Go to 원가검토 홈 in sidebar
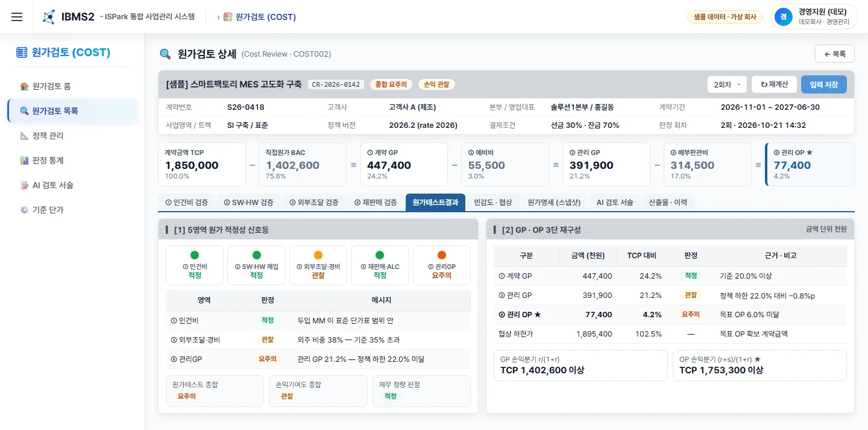The height and width of the screenshot is (430, 868). pos(72,86)
